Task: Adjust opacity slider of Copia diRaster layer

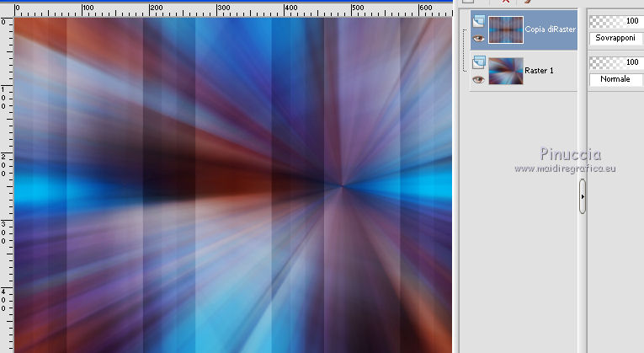Action: coord(616,21)
